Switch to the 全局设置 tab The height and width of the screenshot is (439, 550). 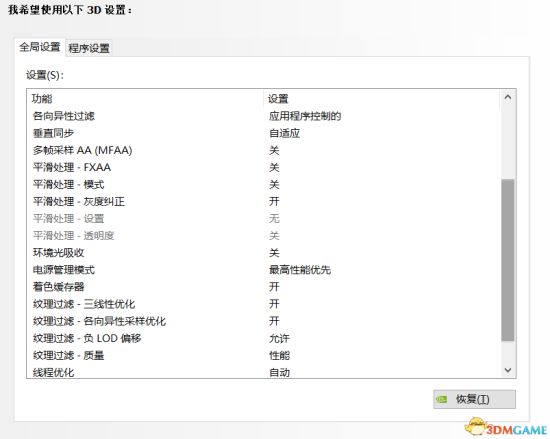coord(40,47)
